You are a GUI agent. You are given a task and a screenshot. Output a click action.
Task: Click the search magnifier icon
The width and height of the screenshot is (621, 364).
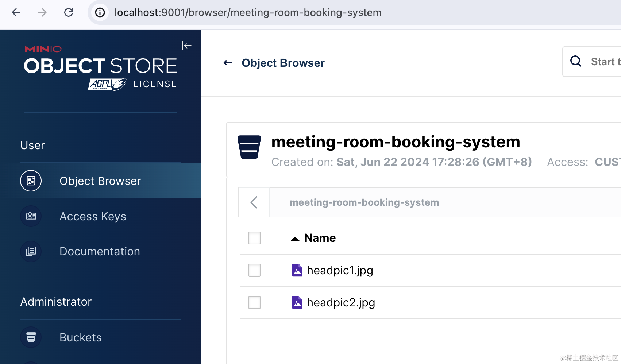(576, 61)
